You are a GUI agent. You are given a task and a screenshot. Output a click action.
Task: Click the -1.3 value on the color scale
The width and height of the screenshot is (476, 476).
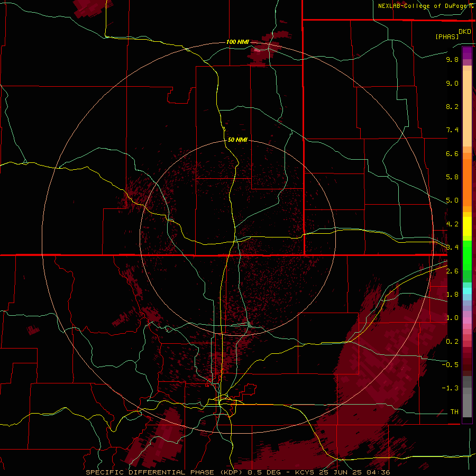[450, 388]
